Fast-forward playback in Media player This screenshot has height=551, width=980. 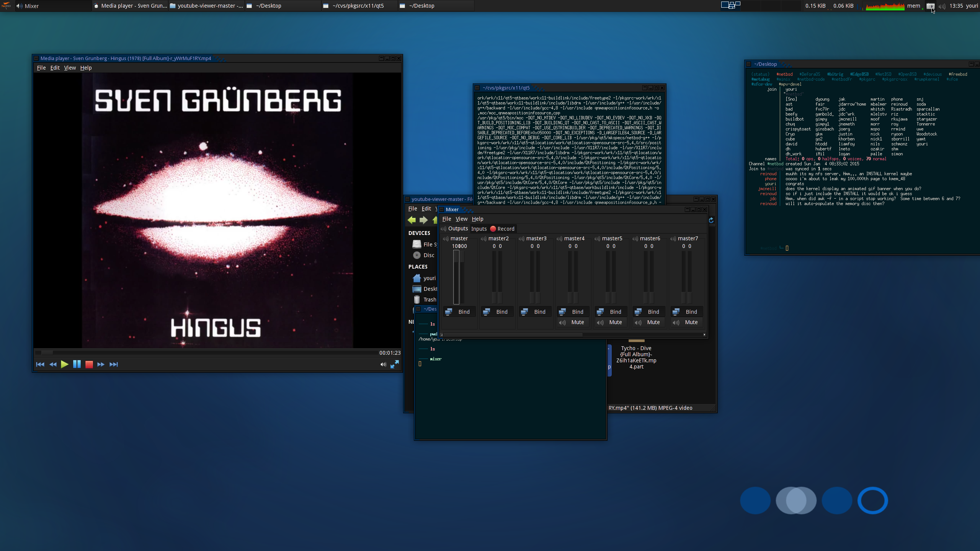point(101,364)
